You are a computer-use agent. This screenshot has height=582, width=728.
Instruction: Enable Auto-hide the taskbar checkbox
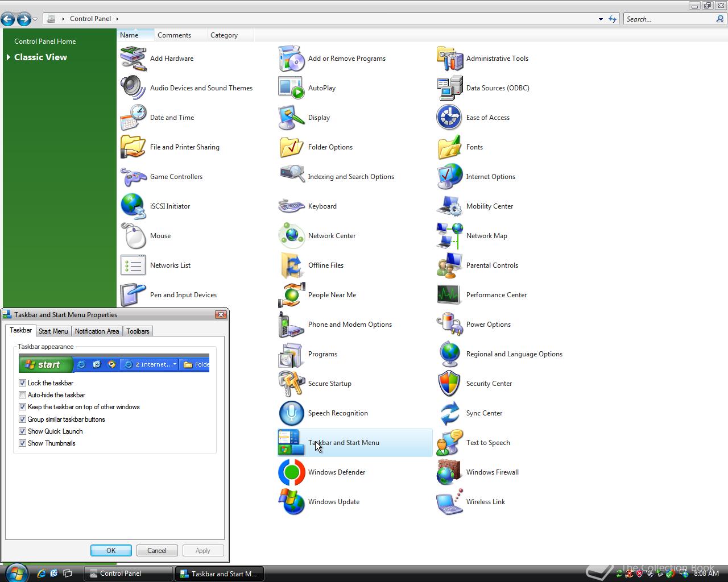point(23,395)
